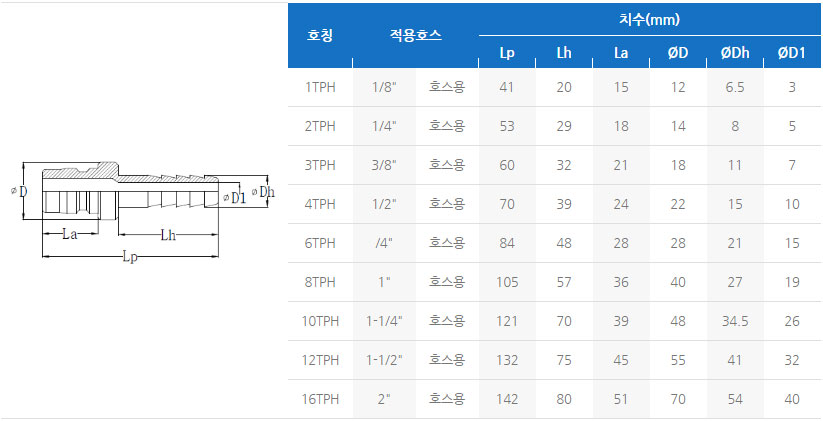Image resolution: width=823 pixels, height=421 pixels.
Task: Click the Lp dimension label in the diagram
Action: (x=130, y=257)
